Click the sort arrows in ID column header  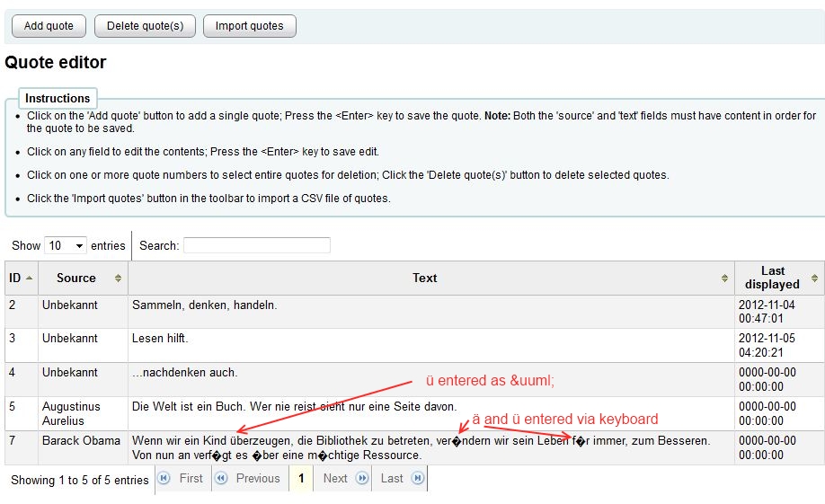pos(30,279)
